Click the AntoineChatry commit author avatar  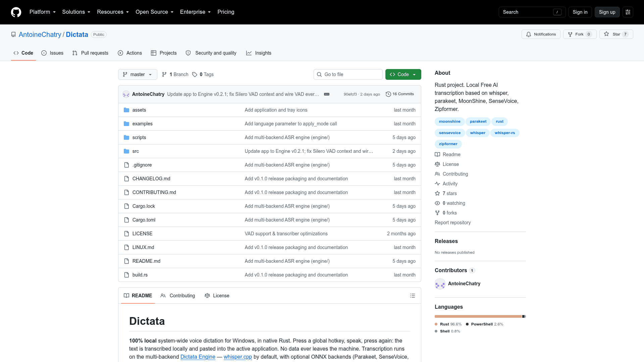tap(126, 94)
